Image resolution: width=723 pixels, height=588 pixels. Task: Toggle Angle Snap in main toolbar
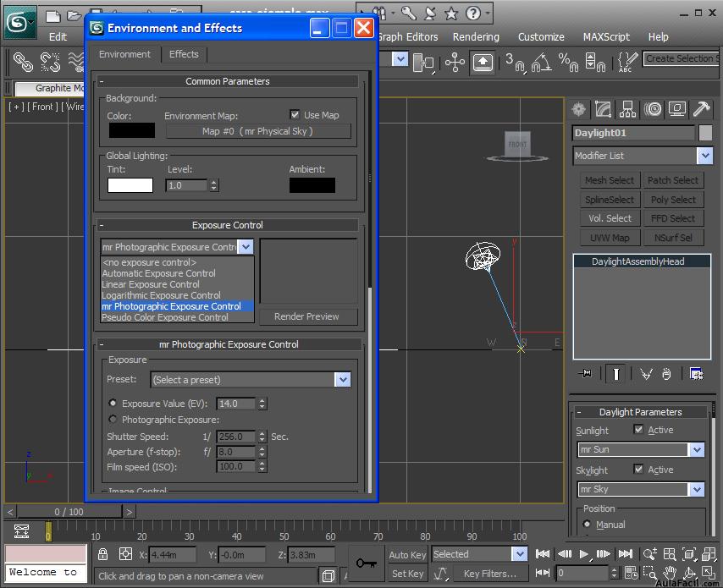[x=542, y=63]
